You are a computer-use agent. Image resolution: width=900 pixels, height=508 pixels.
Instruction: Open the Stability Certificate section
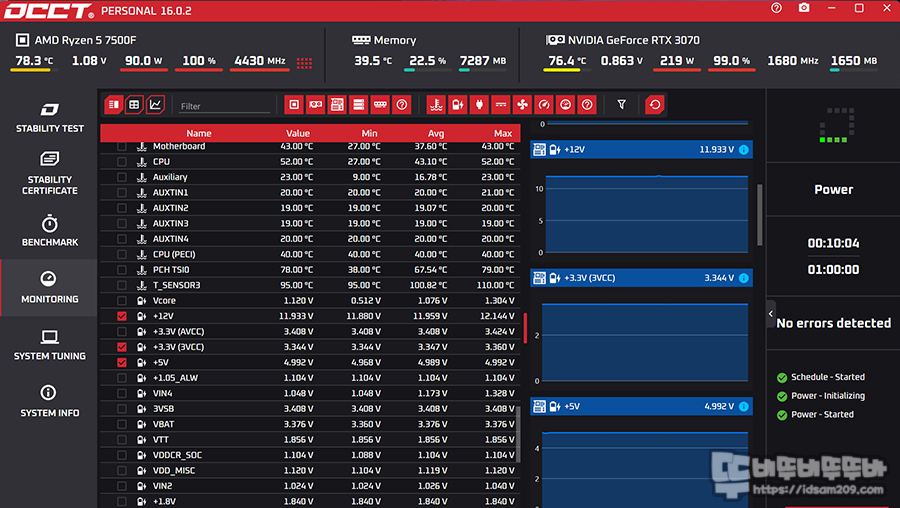49,174
